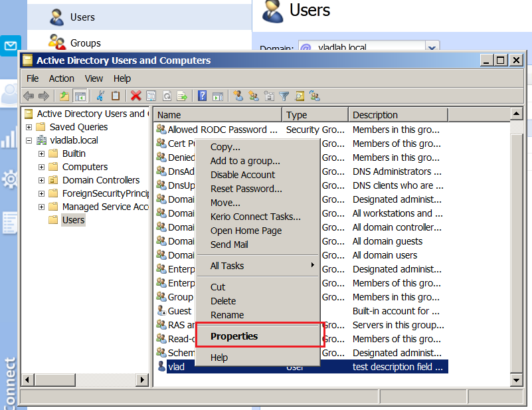Click the tree pane scroll right arrow

pyautogui.click(x=142, y=379)
